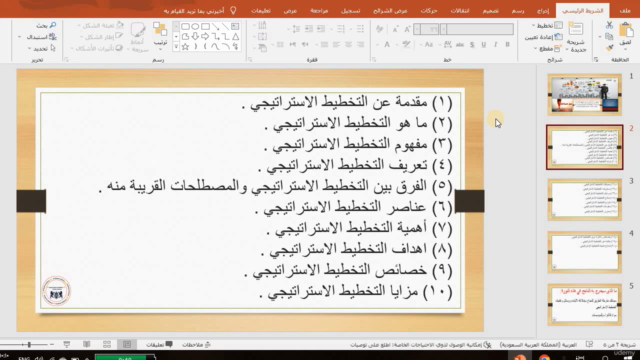Select the right arrow shape in gallery
Viewport: 640px width, 360px height.
205,37
